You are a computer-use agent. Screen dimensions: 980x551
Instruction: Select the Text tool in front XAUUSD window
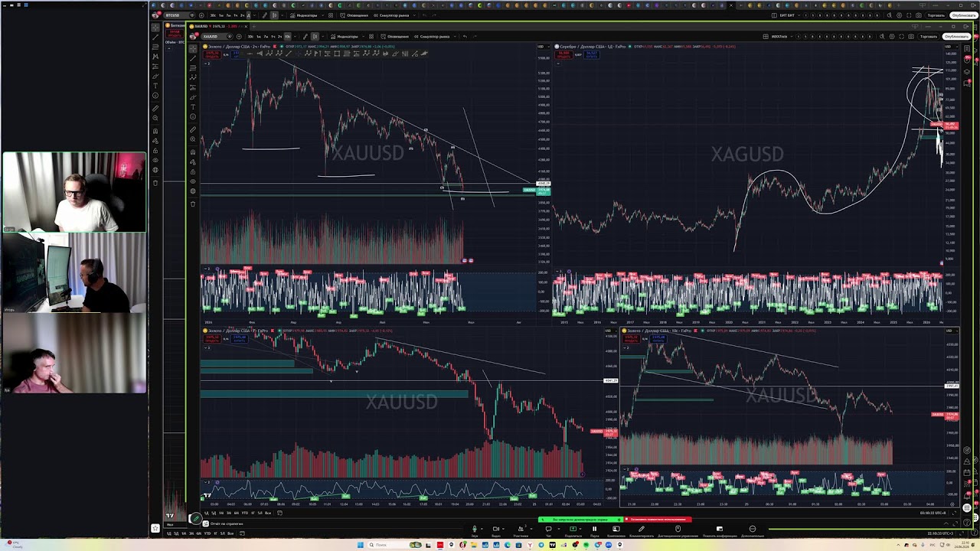coord(193,107)
